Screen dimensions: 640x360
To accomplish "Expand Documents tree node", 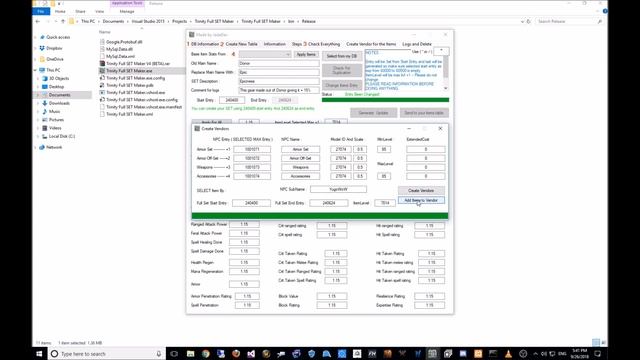I will click(39, 95).
